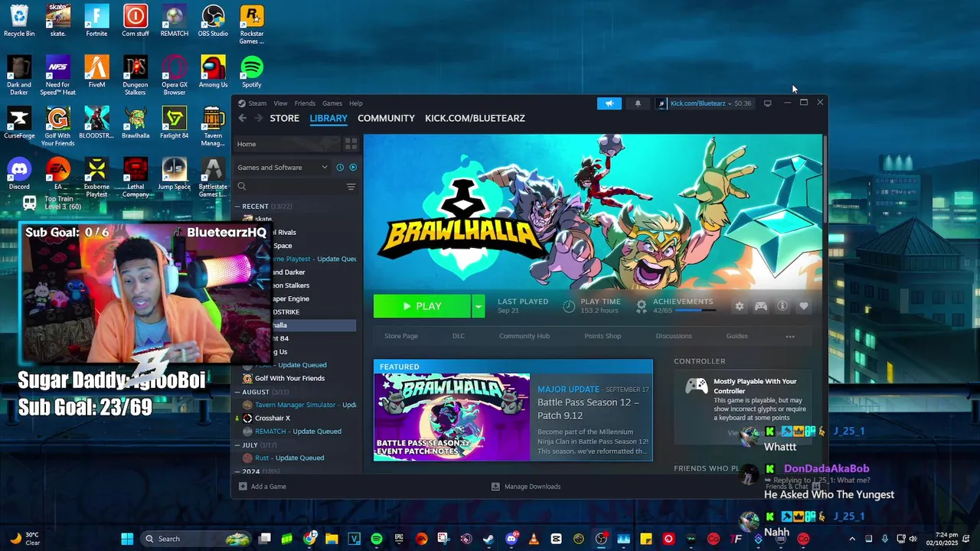Show hidden system tray icons chevron
The width and height of the screenshot is (980, 551).
851,539
